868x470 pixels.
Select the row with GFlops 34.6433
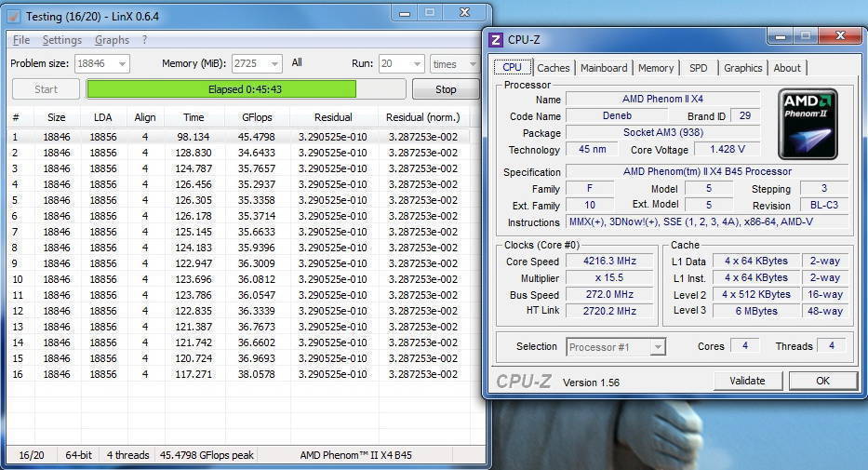tap(238, 153)
